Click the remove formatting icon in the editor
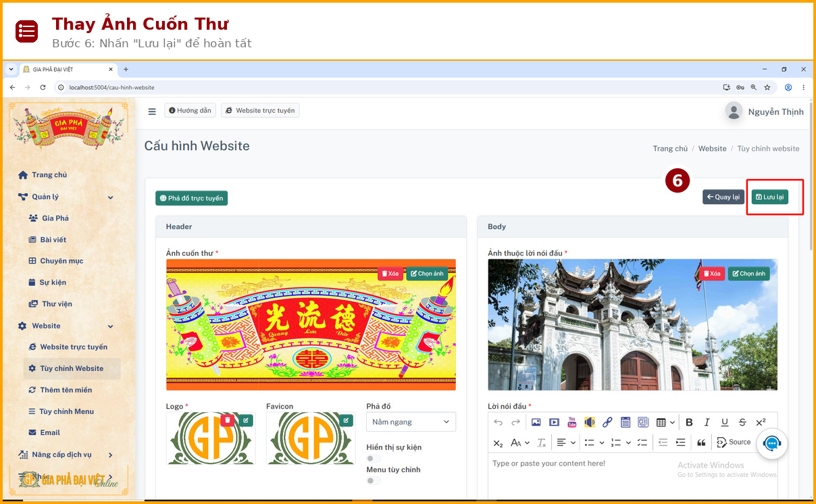The height and width of the screenshot is (504, 816). 542,443
